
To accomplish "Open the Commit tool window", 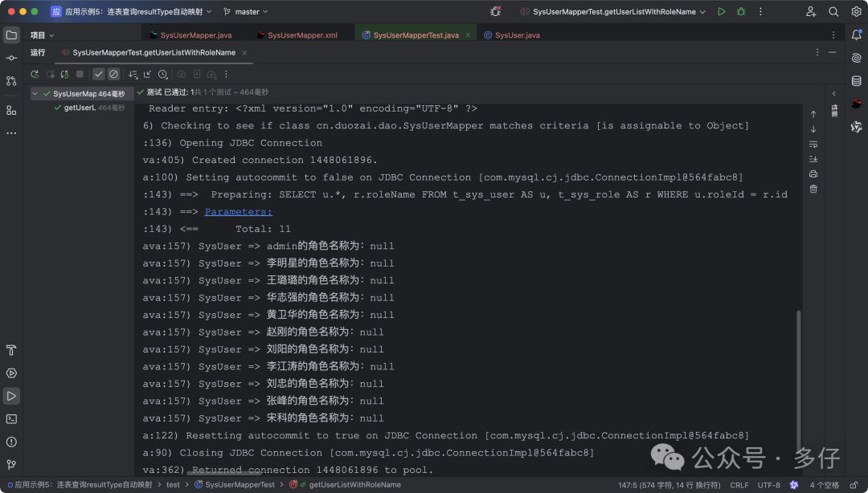I will [x=11, y=58].
